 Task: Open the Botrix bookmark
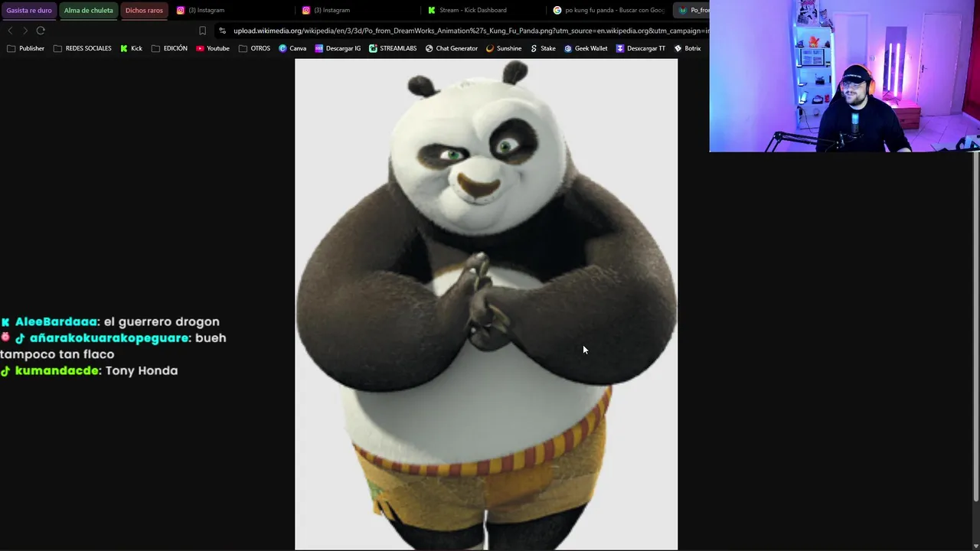(x=688, y=48)
